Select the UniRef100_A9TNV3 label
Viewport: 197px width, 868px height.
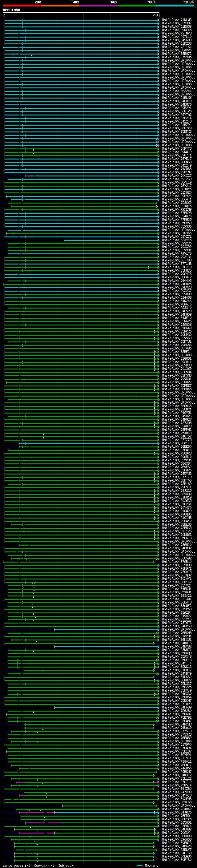click(x=177, y=33)
